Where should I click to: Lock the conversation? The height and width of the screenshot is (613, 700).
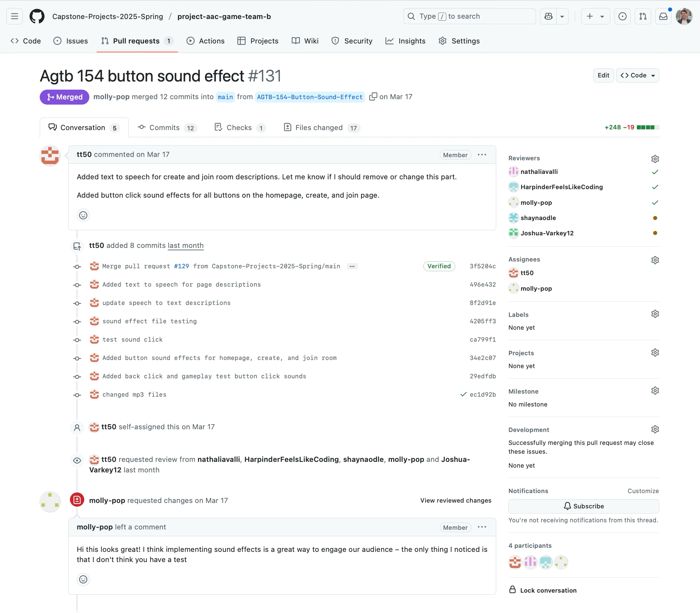[548, 591]
